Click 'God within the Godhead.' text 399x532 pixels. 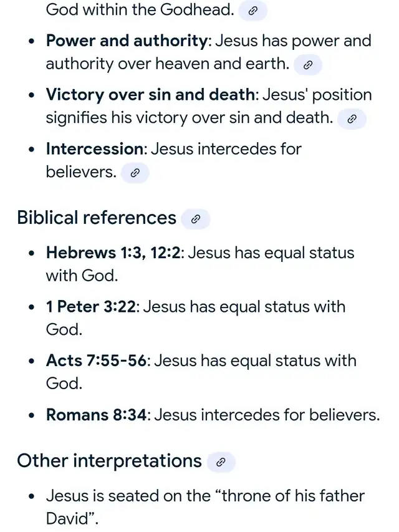pos(140,10)
